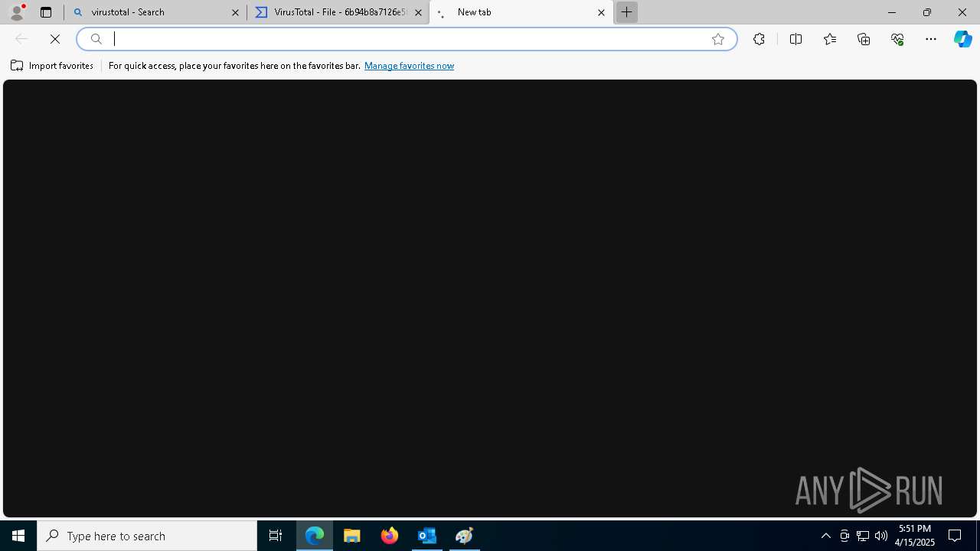Close the New tab tab
The width and height of the screenshot is (980, 551).
601,12
